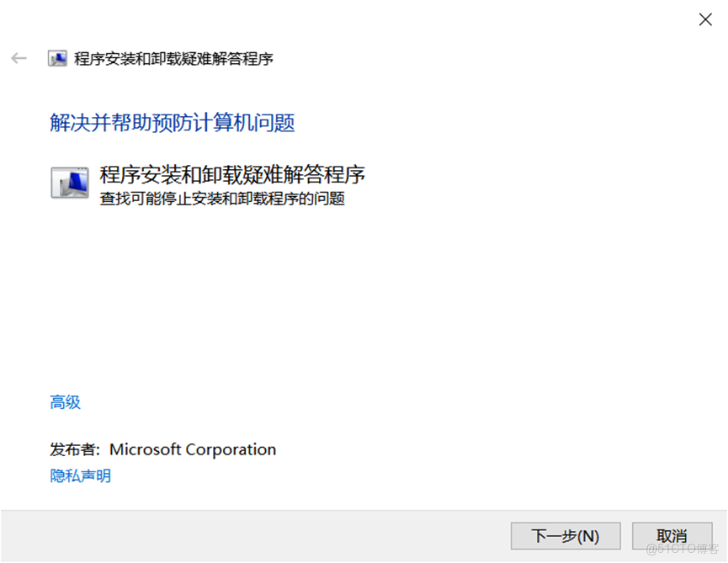Click the description 查找可能停止安装和卸载程序的问题
The image size is (728, 563).
(x=222, y=199)
